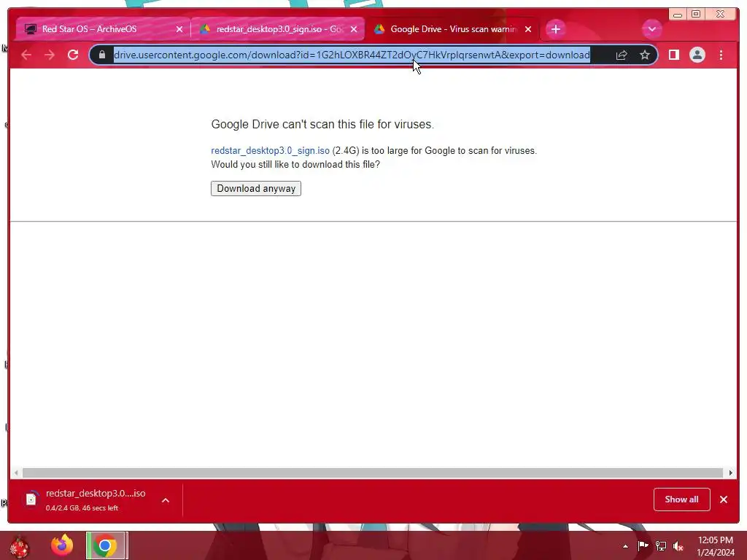
Task: Select the Google Drive Virus scan warning tab
Action: coord(452,29)
